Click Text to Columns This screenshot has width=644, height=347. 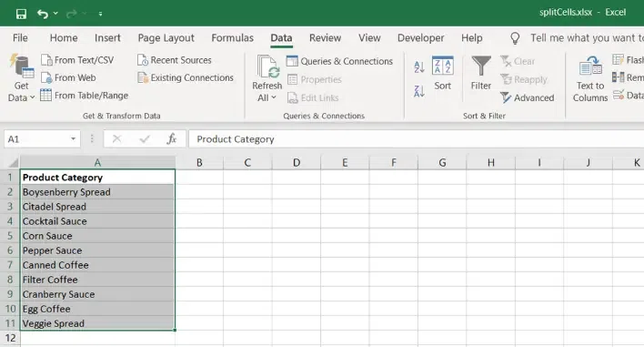pyautogui.click(x=590, y=79)
